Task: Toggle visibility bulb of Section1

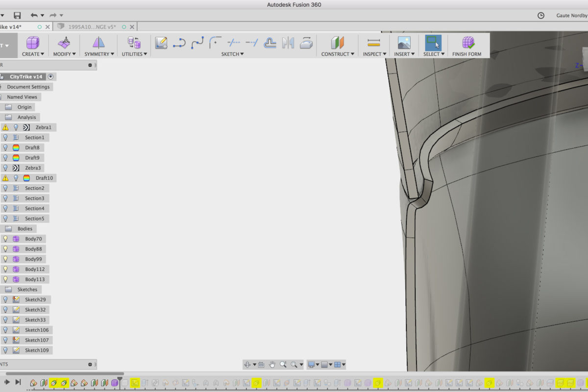Action: click(x=5, y=138)
